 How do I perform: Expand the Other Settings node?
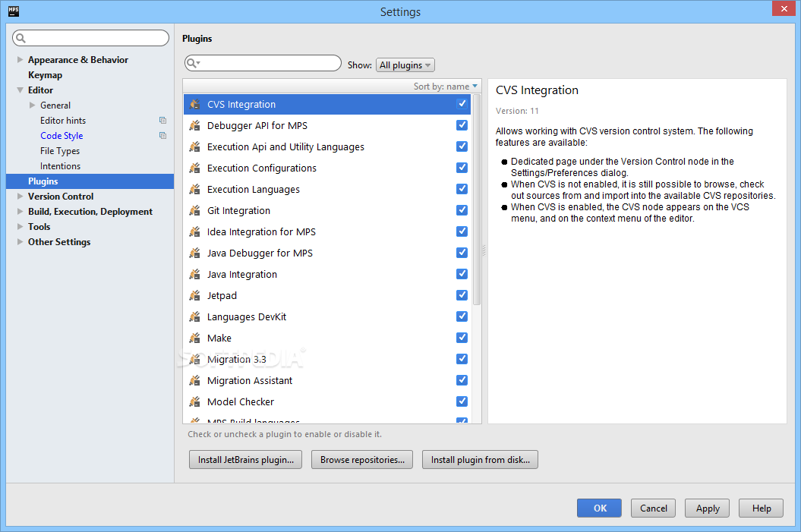(20, 242)
